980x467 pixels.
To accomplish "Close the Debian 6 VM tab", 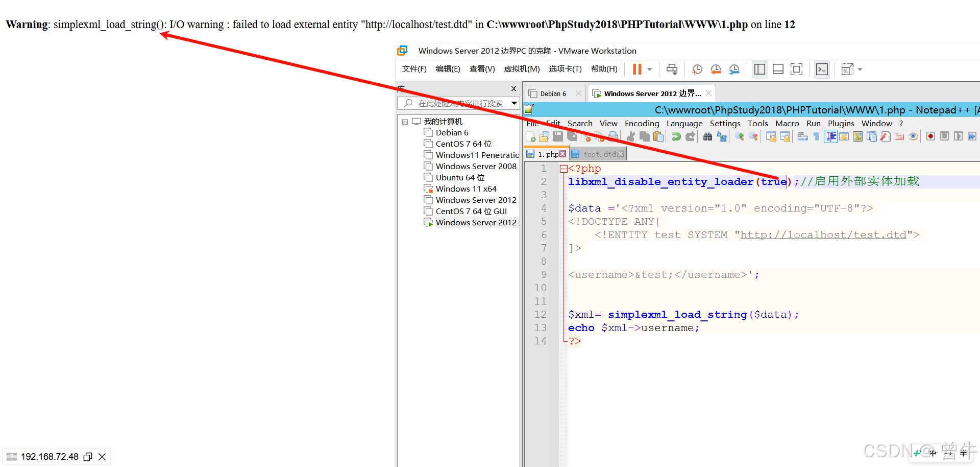I will click(578, 94).
